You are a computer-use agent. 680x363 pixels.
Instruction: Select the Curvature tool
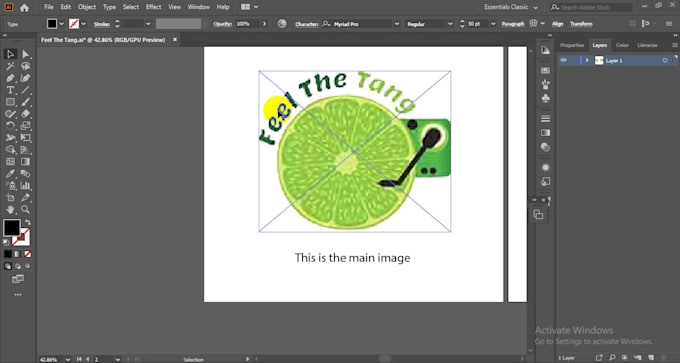26,78
